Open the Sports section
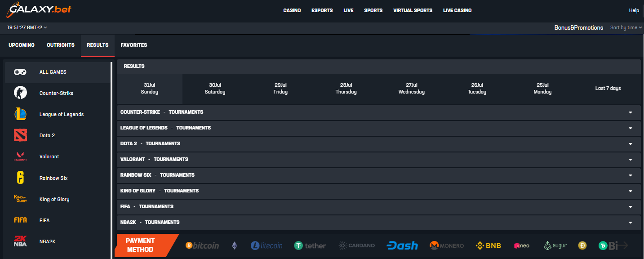644x259 pixels. [x=373, y=10]
